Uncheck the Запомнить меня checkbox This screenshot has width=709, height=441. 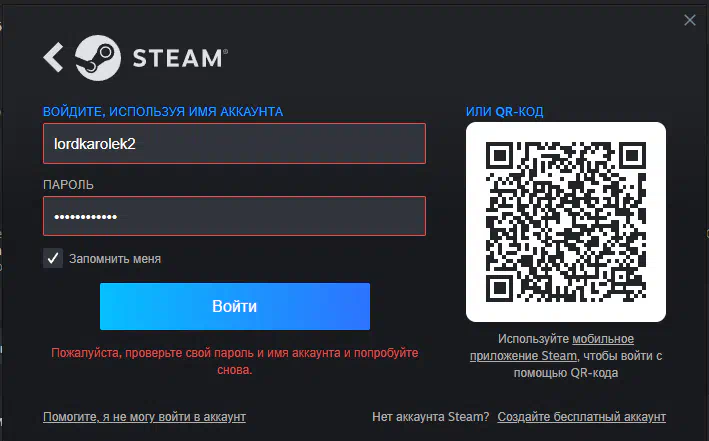53,258
